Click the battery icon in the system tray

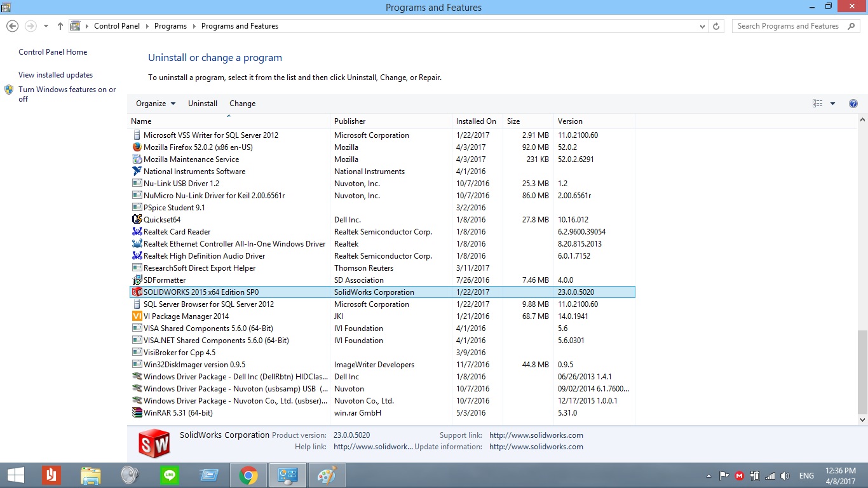click(755, 476)
